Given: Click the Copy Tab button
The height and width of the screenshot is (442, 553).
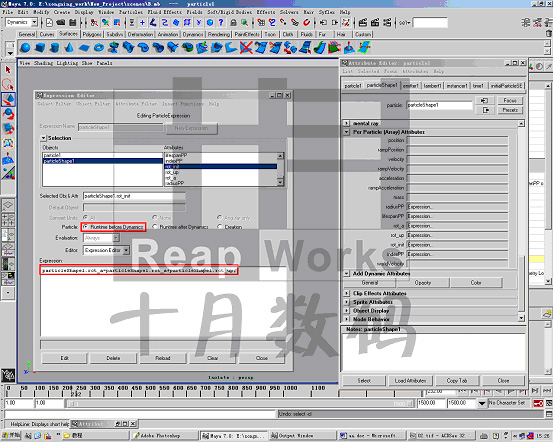Looking at the screenshot, I should (x=457, y=381).
